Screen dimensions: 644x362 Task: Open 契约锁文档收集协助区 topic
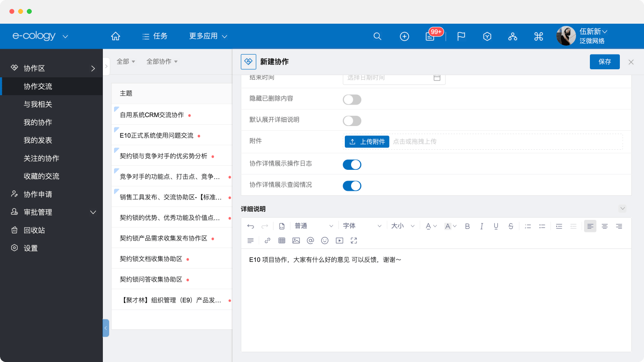point(151,259)
